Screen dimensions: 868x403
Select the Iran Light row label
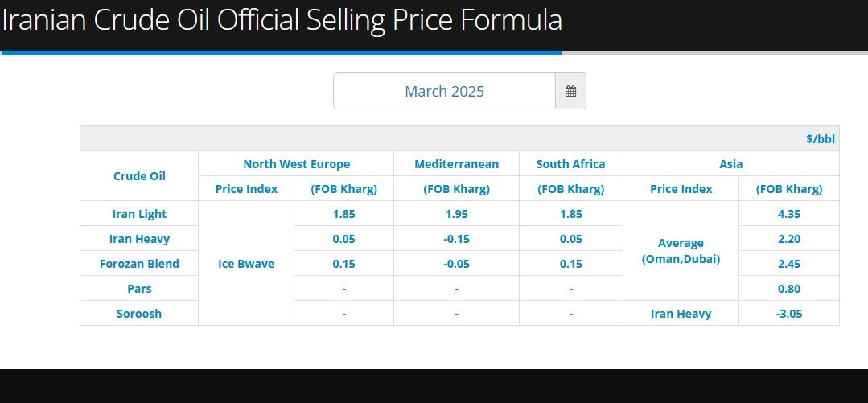pos(139,214)
